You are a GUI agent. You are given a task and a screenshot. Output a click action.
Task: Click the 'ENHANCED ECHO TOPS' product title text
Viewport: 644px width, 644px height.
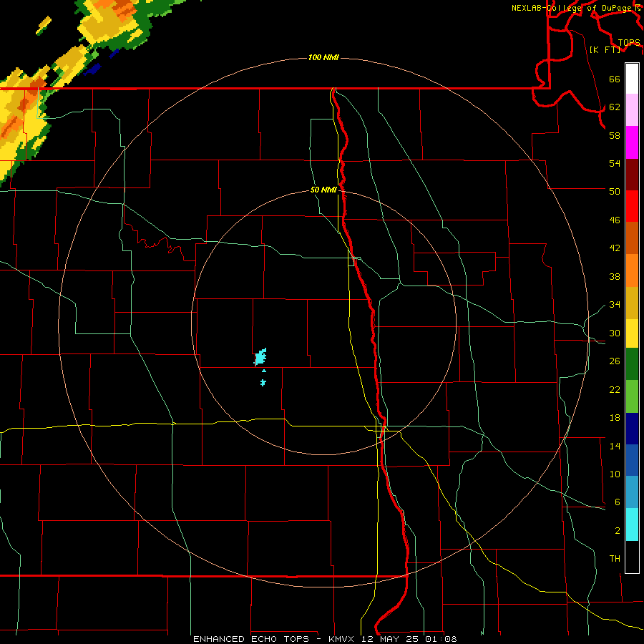point(251,639)
